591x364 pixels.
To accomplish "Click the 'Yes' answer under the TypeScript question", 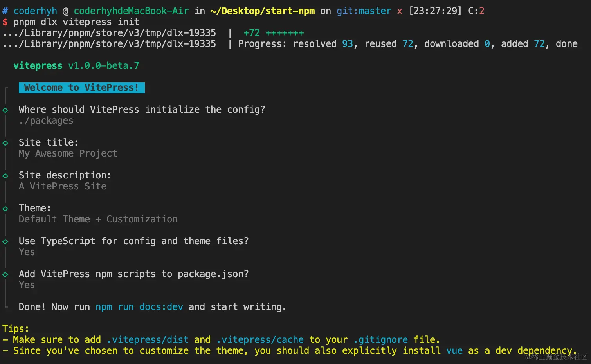I will tap(27, 252).
